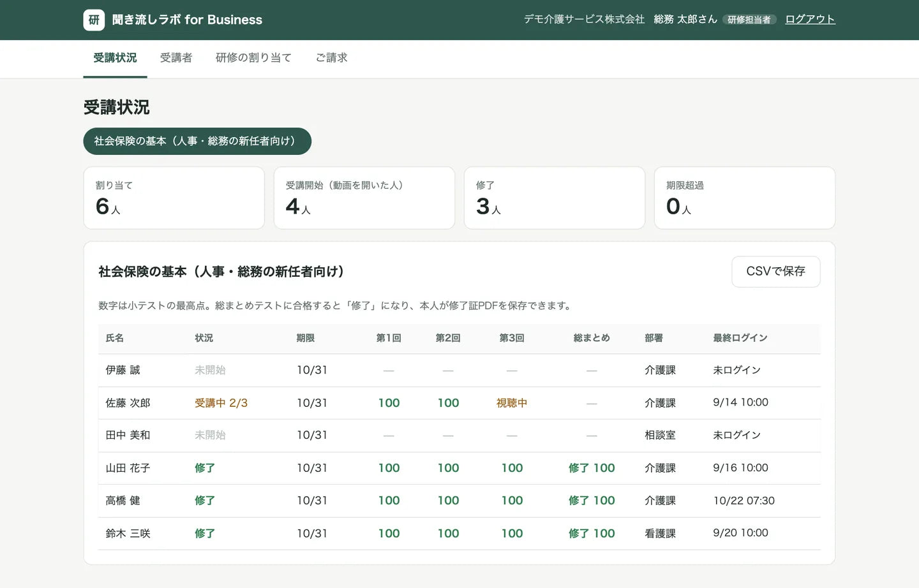Click the 9/20 10:00 last login value
The image size is (919, 588).
[x=740, y=533]
